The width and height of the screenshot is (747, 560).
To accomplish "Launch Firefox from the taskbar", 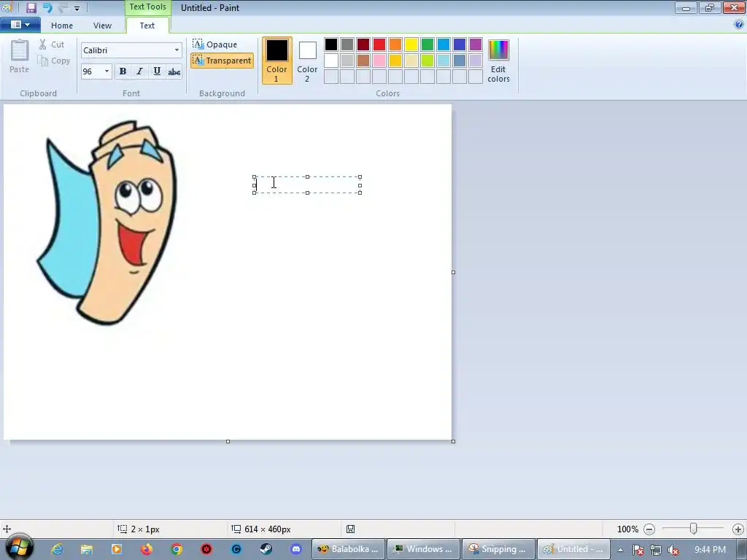I will (x=147, y=549).
